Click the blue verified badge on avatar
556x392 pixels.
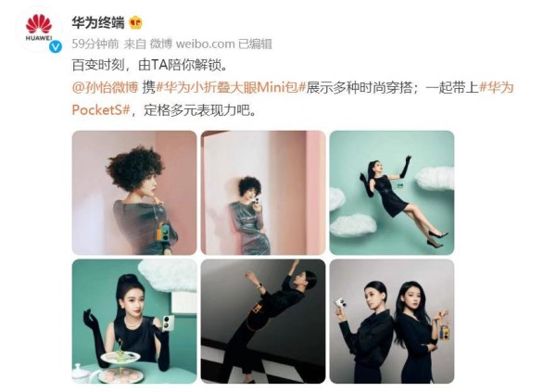(56, 46)
